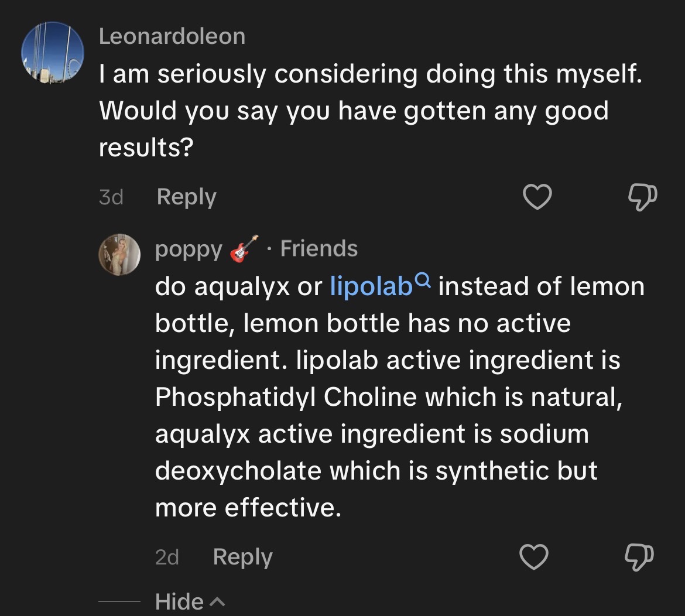Reply to poppy's comment
This screenshot has width=685, height=616.
click(x=242, y=557)
